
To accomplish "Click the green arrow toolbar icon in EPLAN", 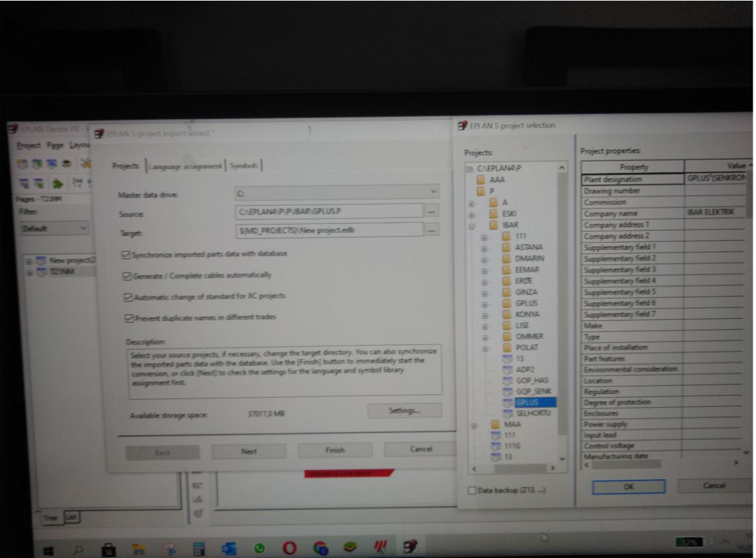I will click(58, 183).
